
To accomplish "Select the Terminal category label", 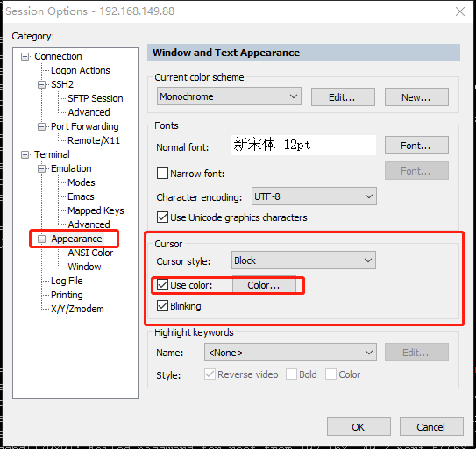I will pyautogui.click(x=52, y=154).
